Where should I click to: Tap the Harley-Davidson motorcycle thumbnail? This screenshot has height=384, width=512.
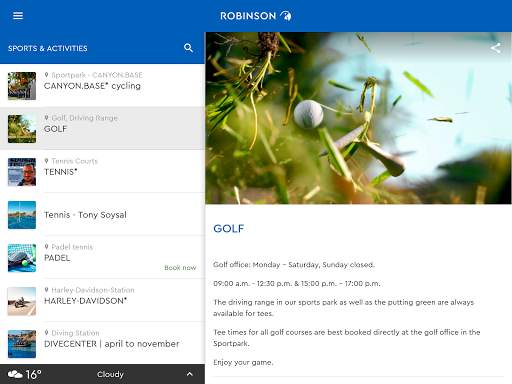click(22, 301)
